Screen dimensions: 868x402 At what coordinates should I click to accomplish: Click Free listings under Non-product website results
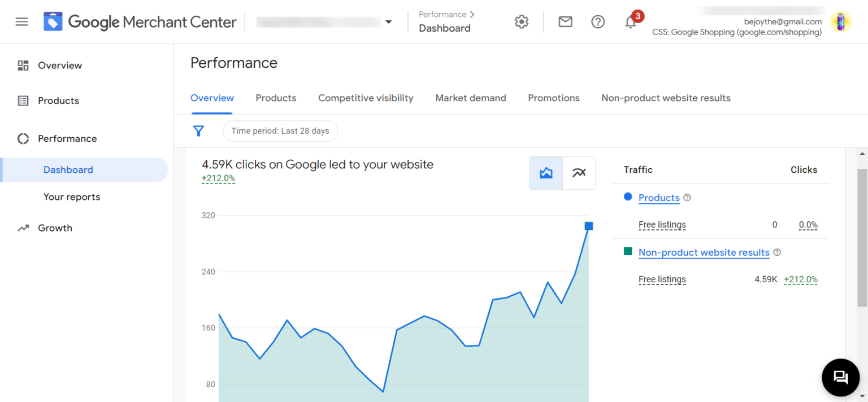662,279
